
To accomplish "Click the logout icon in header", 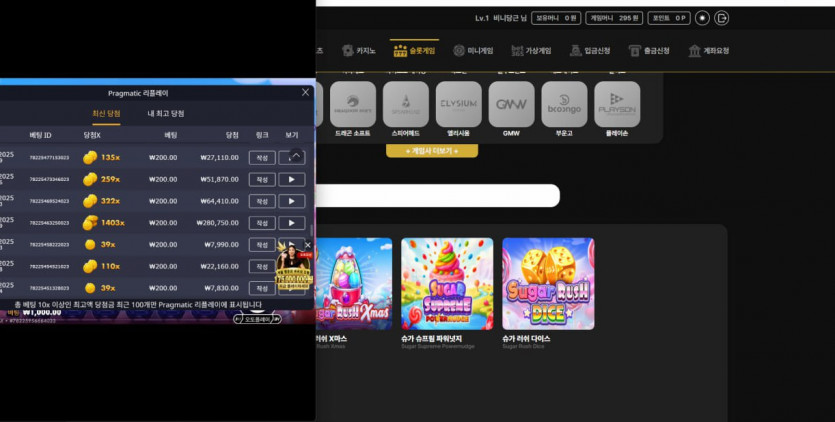I will point(721,18).
